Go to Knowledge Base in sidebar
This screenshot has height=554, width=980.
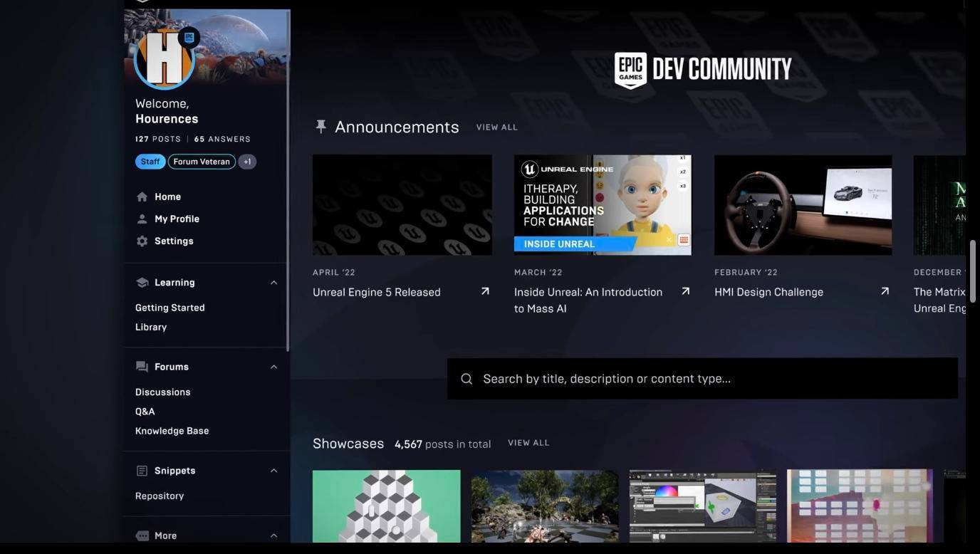tap(172, 431)
